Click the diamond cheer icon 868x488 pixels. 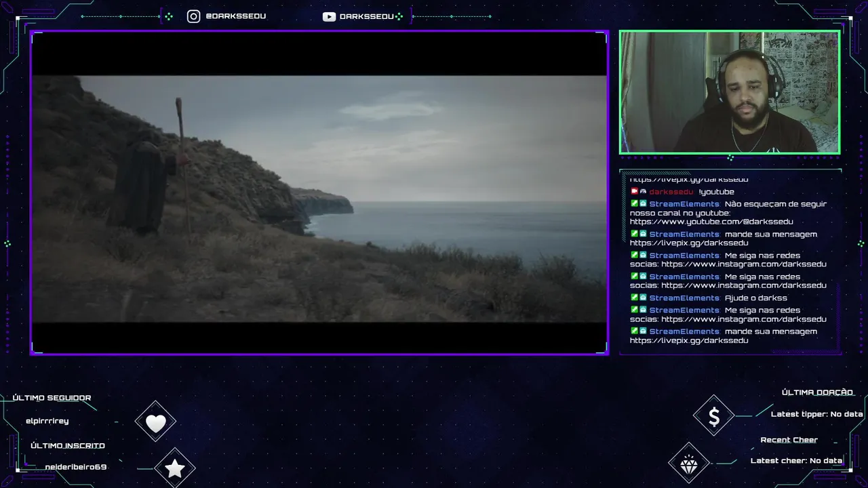[x=689, y=464]
